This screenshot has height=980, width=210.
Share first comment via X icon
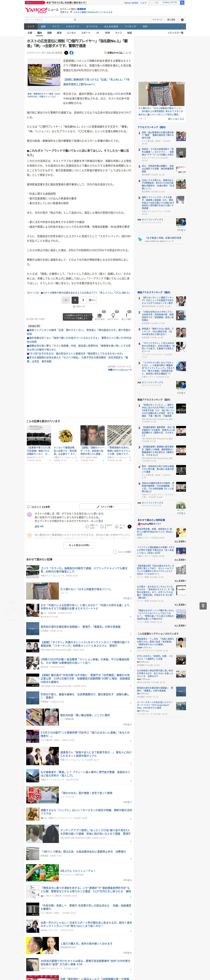(x=130, y=527)
